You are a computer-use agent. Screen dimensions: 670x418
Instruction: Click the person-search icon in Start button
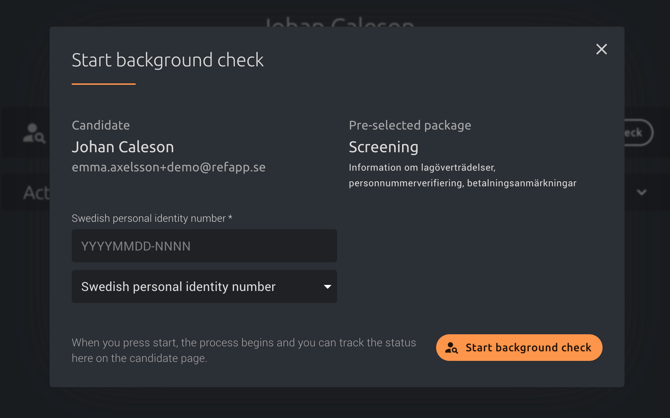[x=452, y=348]
